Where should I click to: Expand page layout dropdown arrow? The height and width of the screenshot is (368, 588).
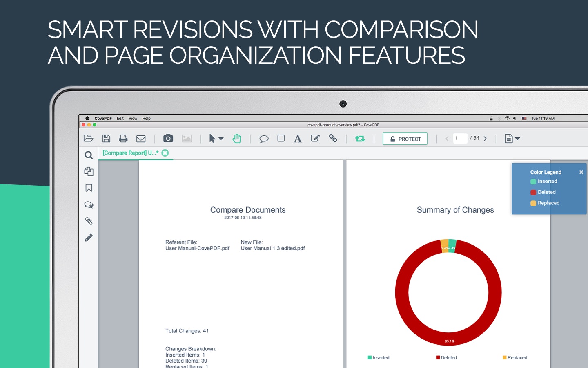pyautogui.click(x=518, y=139)
